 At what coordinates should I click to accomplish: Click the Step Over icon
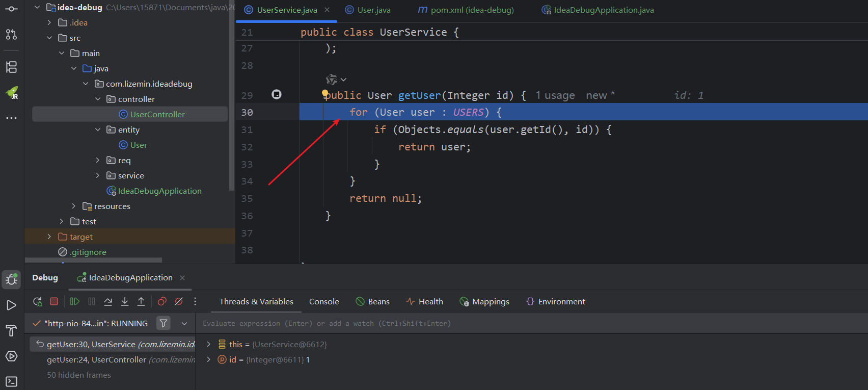pyautogui.click(x=108, y=301)
